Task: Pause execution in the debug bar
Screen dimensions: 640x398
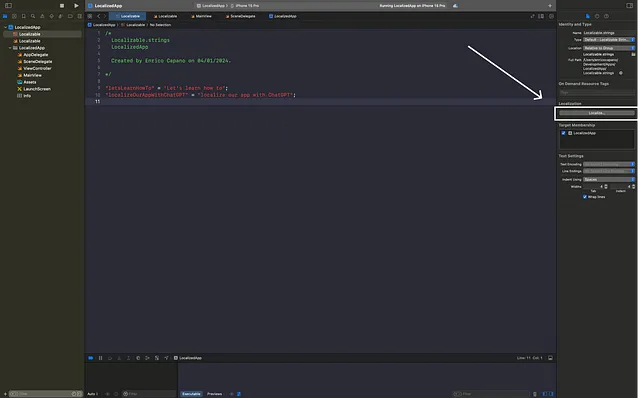Action: (100, 358)
